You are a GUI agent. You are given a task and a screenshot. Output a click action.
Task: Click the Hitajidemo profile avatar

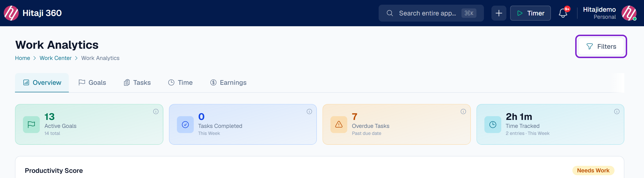tap(629, 13)
